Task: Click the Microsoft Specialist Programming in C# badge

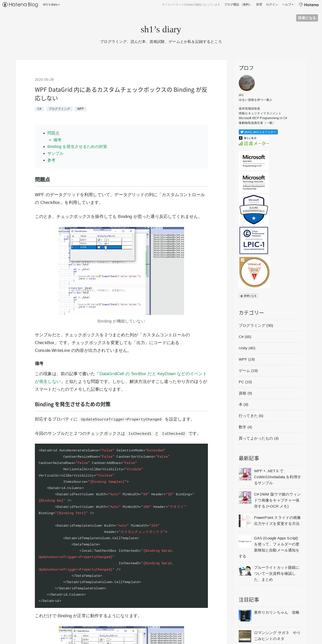Action: tap(254, 160)
